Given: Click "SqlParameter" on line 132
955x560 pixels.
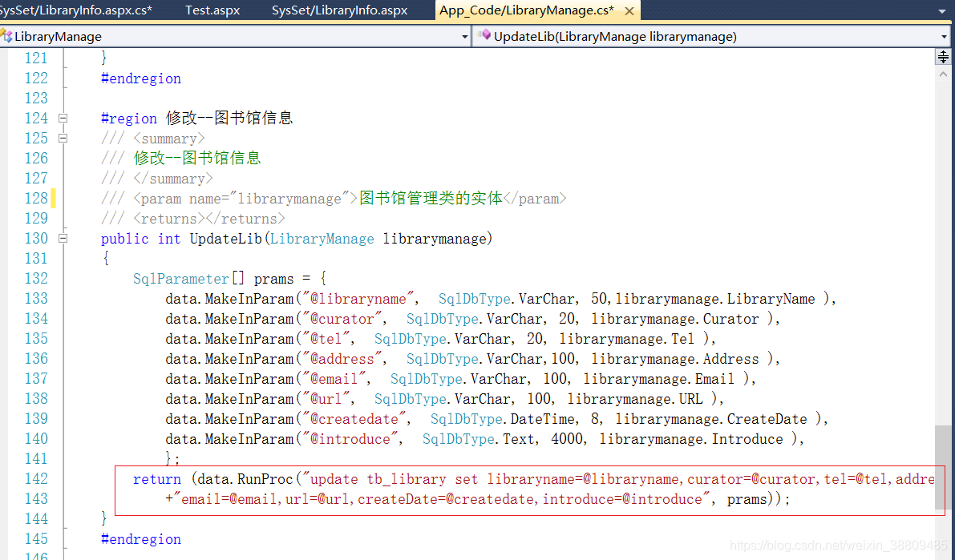Looking at the screenshot, I should click(x=181, y=279).
